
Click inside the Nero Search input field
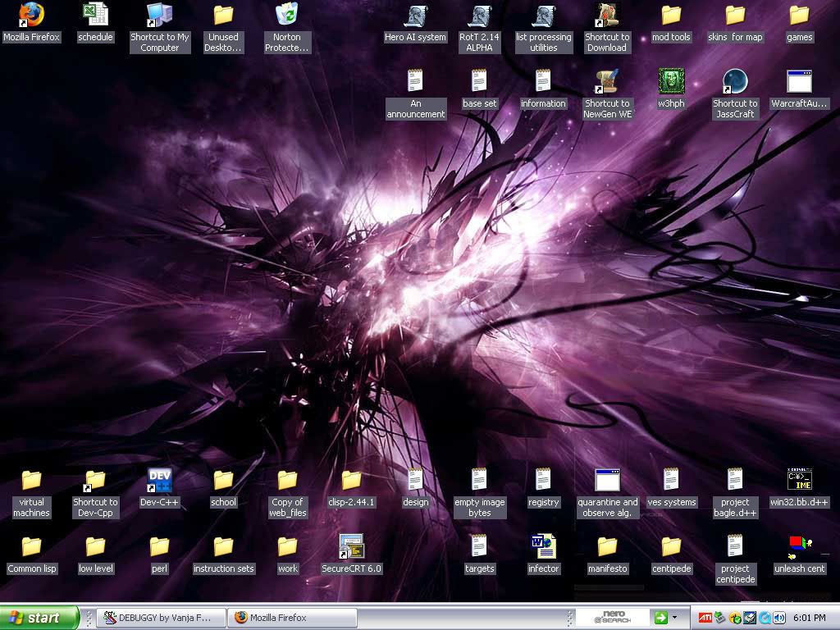click(611, 618)
